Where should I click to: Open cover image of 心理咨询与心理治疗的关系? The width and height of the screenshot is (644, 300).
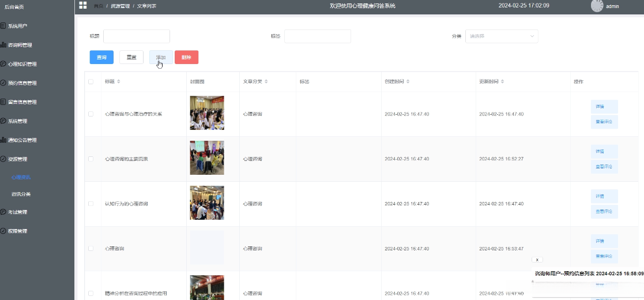pyautogui.click(x=207, y=113)
